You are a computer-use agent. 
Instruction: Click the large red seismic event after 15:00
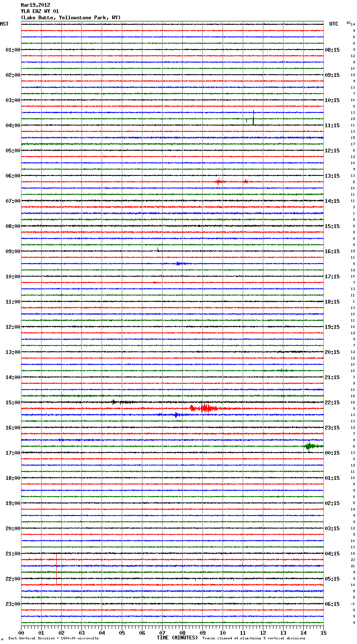coord(205,408)
